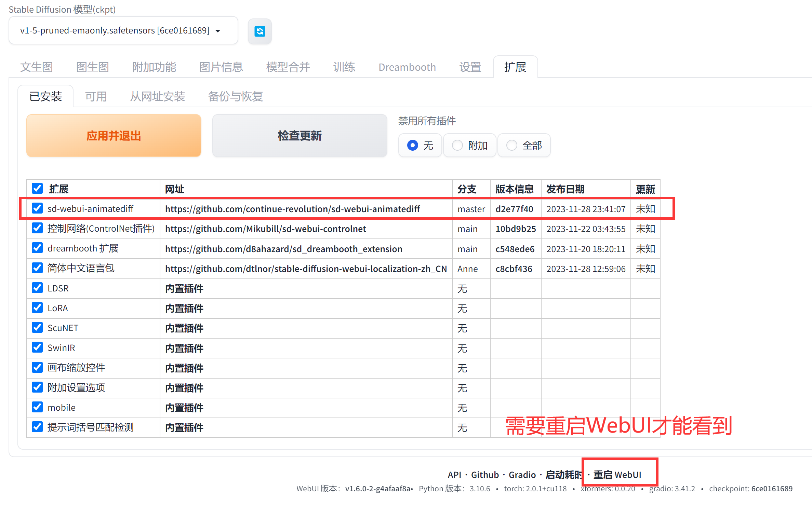Switch to the 文生图 tab
Viewport: 812px width, 506px height.
pos(37,67)
